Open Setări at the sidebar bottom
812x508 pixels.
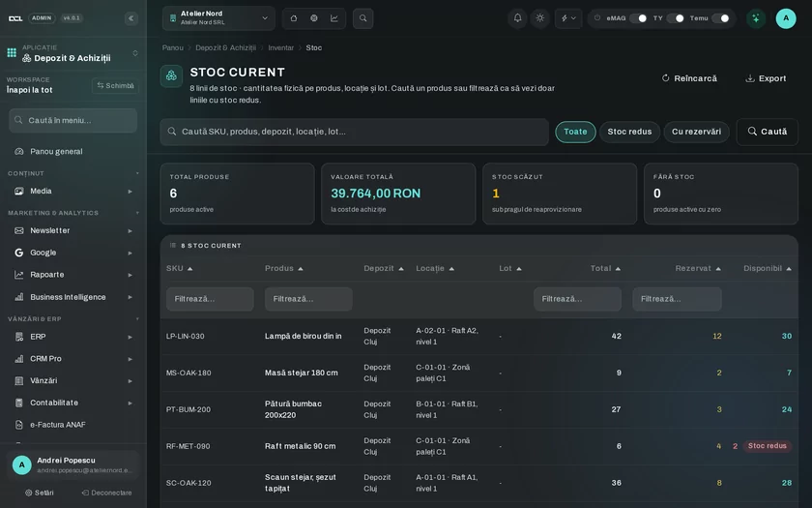pos(40,493)
